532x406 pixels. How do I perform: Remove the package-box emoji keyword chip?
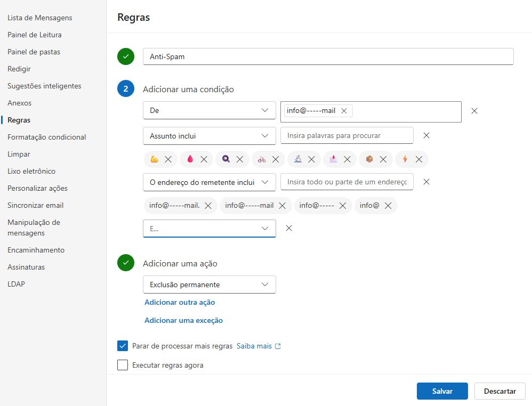[x=383, y=159]
